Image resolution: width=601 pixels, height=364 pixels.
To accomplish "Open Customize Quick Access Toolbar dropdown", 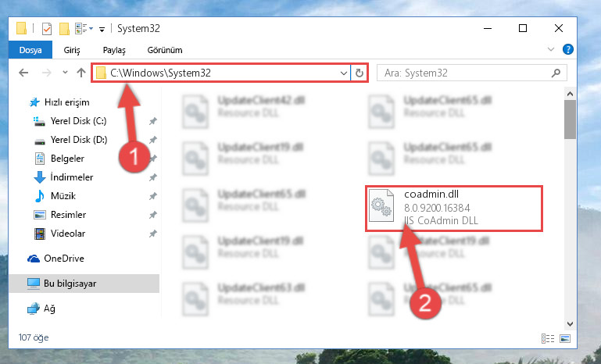I will click(x=102, y=29).
